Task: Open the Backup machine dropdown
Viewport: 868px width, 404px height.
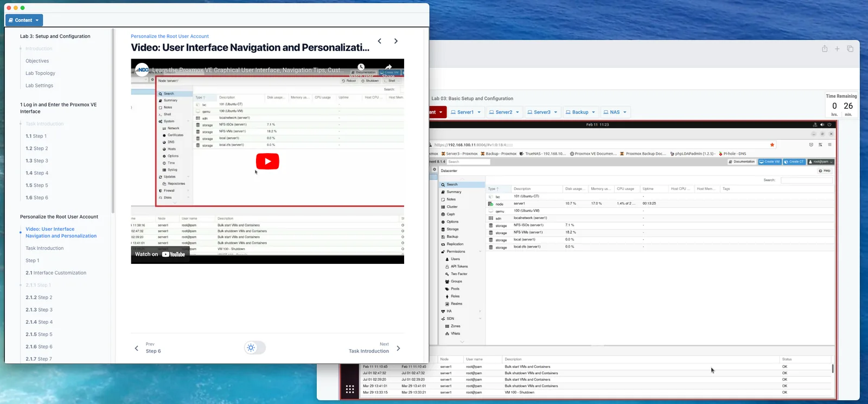Action: (x=580, y=112)
